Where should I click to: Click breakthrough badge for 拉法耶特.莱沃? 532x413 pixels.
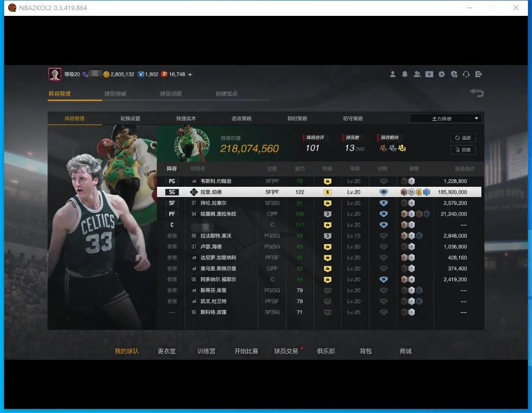click(x=327, y=236)
